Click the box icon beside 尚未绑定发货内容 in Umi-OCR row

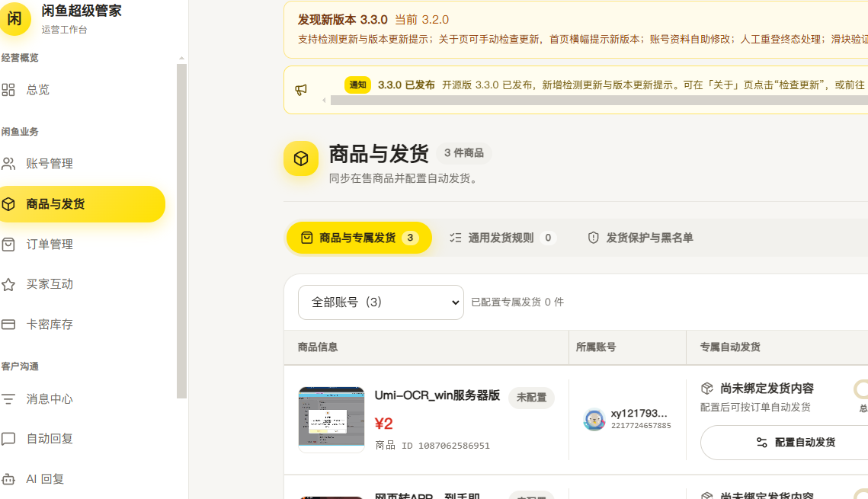point(707,389)
